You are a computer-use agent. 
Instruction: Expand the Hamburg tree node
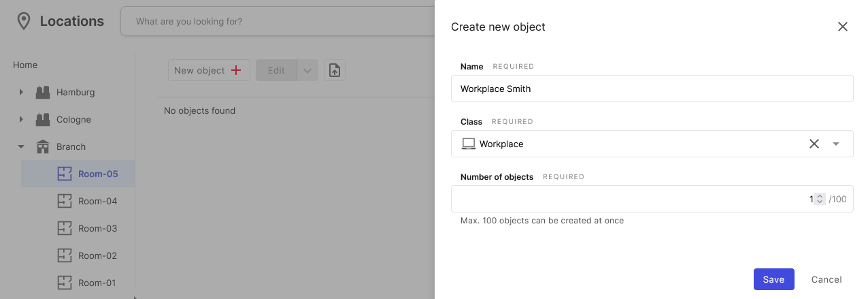(21, 92)
